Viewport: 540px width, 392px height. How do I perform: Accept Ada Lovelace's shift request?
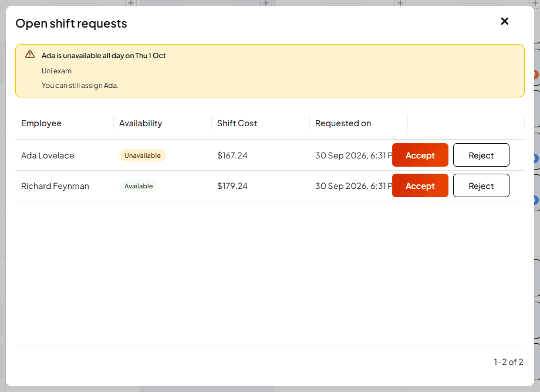coord(420,156)
